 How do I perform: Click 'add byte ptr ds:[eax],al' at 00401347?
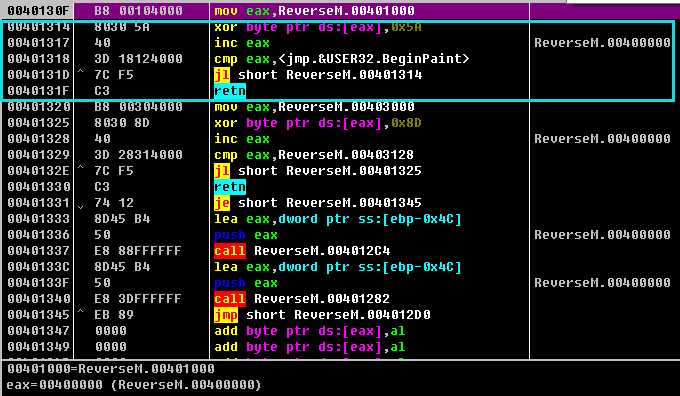click(x=310, y=331)
